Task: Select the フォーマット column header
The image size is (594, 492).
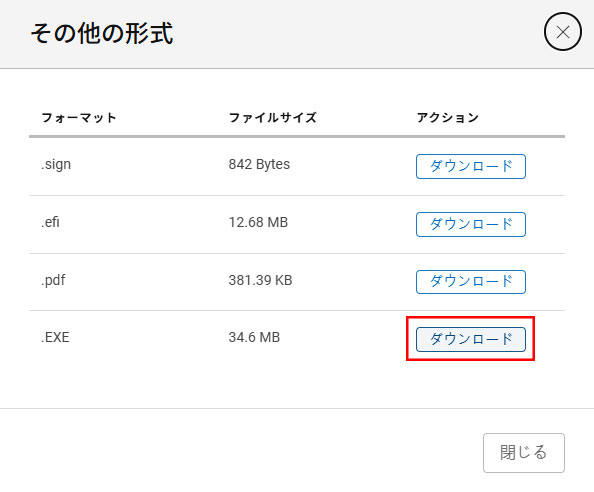Action: 78,118
